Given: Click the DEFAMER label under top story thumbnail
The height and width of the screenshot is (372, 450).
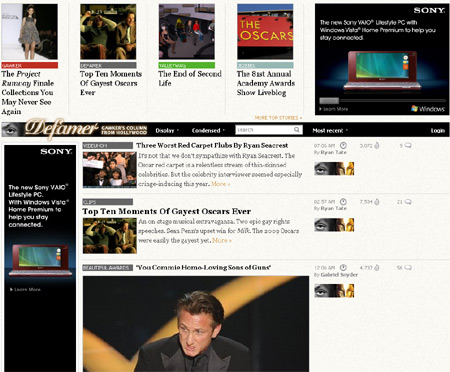Looking at the screenshot, I should [x=108, y=65].
